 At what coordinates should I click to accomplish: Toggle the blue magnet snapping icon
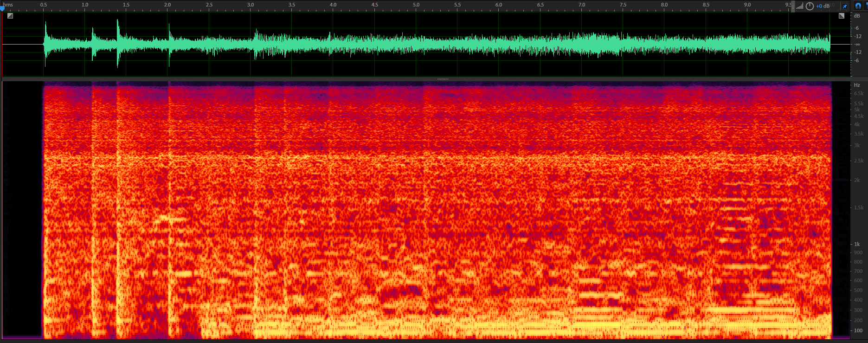[858, 6]
